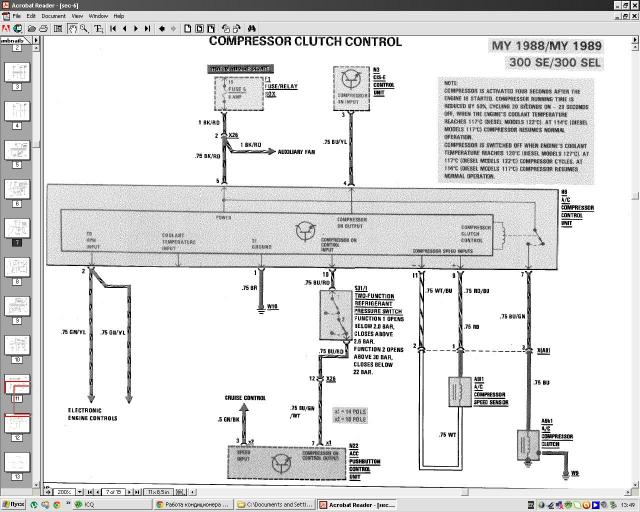640x512 pixels.
Task: Click document scroll down arrow
Action: tap(636, 483)
